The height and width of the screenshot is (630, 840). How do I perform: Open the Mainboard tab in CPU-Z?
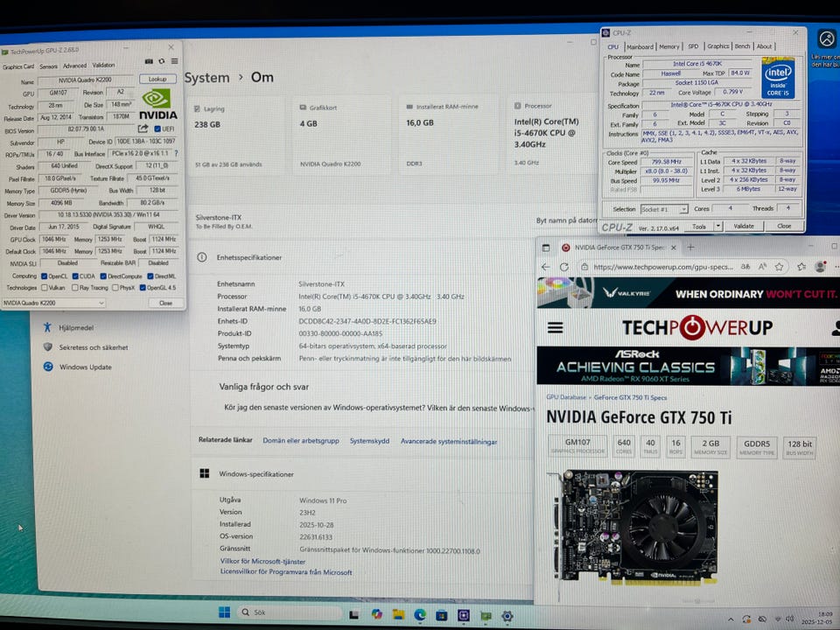pos(640,46)
